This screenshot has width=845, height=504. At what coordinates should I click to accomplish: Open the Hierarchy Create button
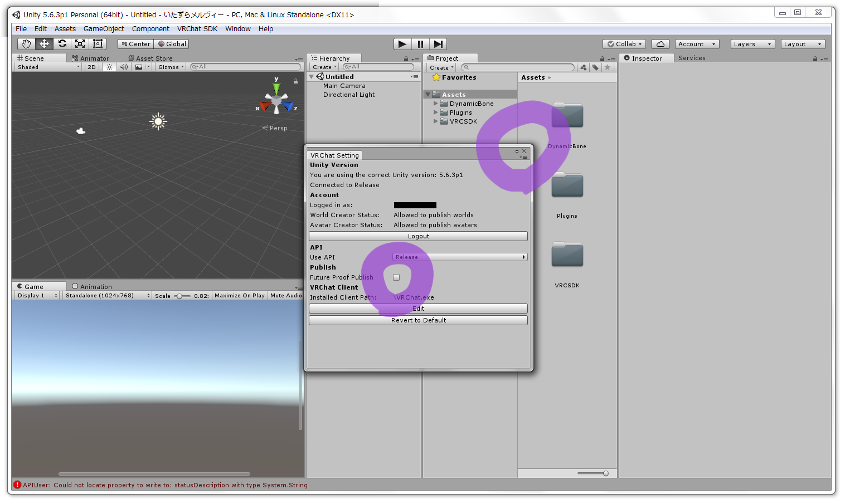pyautogui.click(x=324, y=67)
